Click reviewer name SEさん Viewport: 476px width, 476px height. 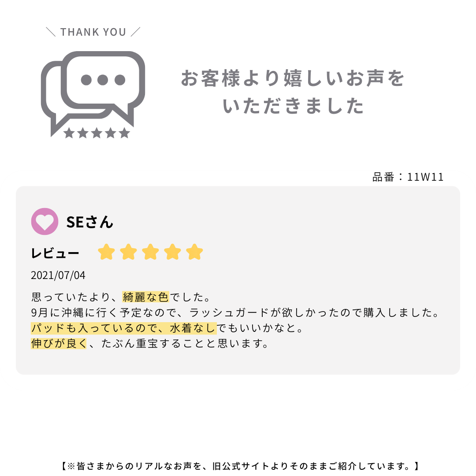click(x=89, y=222)
